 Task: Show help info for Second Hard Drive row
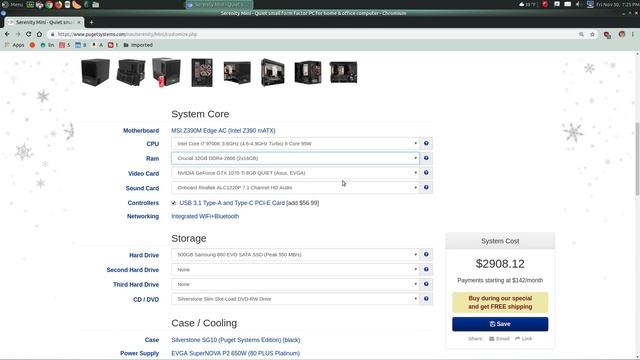[426, 269]
